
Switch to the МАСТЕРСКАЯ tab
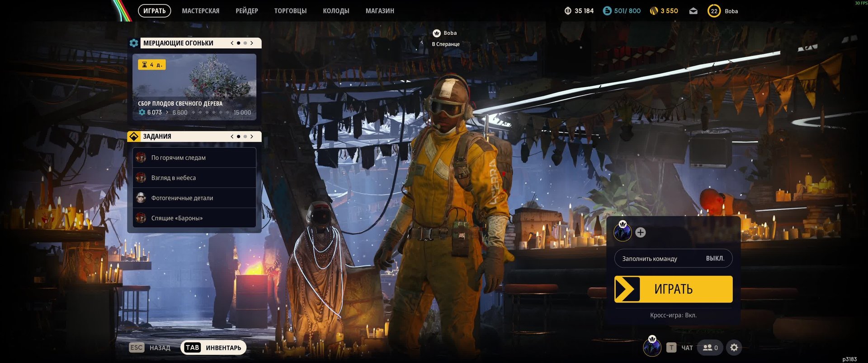click(200, 11)
